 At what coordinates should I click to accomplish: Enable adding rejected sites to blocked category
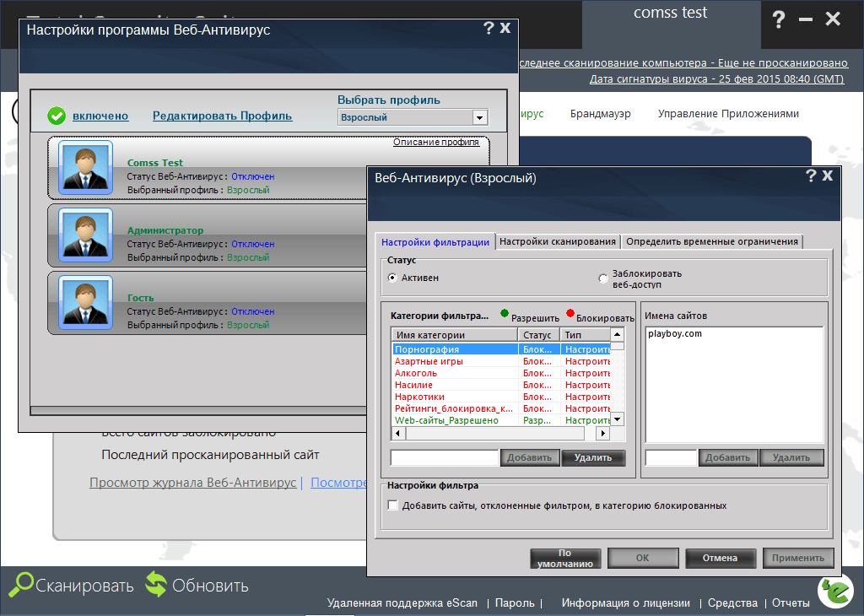coord(393,505)
